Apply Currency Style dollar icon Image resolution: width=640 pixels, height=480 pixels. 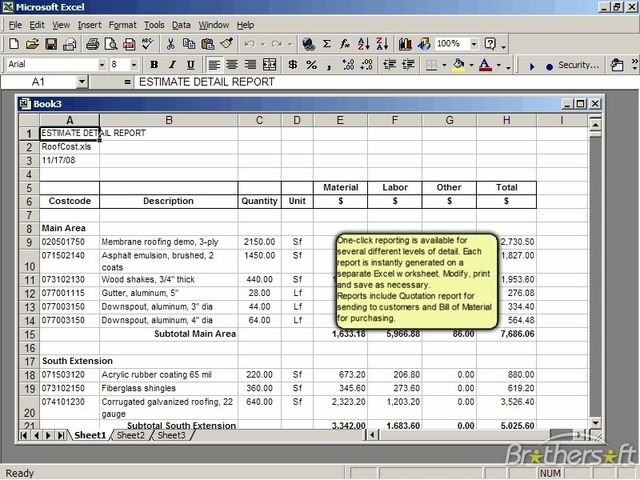tap(293, 64)
